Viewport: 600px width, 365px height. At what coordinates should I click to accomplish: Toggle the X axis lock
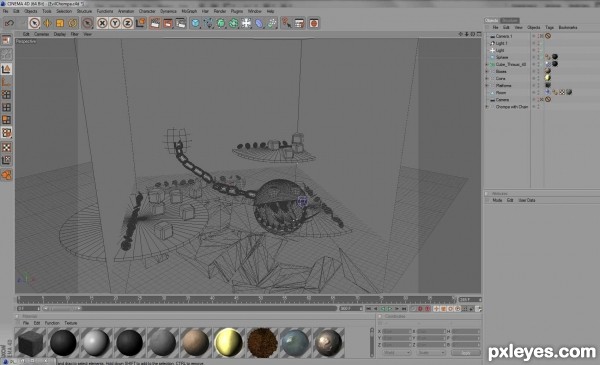[102, 23]
